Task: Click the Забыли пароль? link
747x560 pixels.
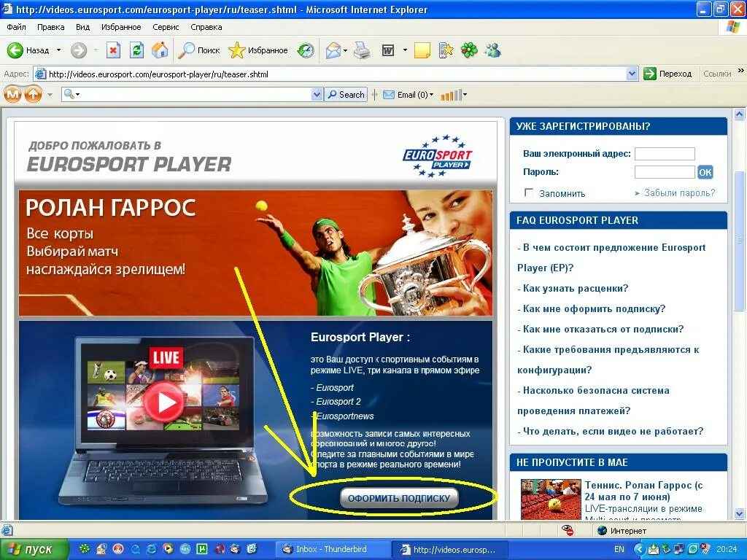Action: coord(679,192)
